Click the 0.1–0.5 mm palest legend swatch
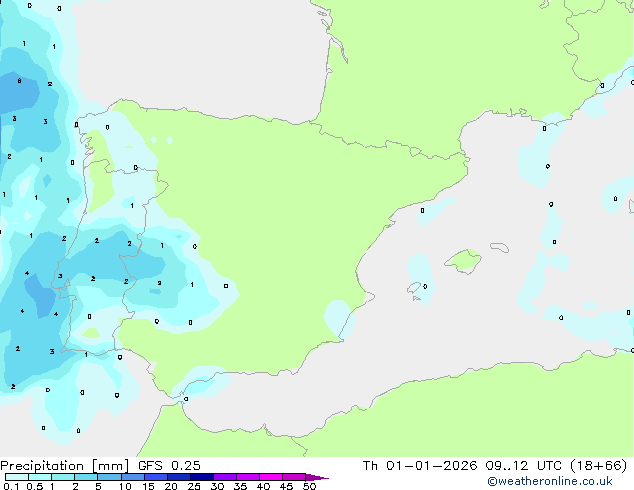Image resolution: width=634 pixels, height=490 pixels. tap(17, 477)
